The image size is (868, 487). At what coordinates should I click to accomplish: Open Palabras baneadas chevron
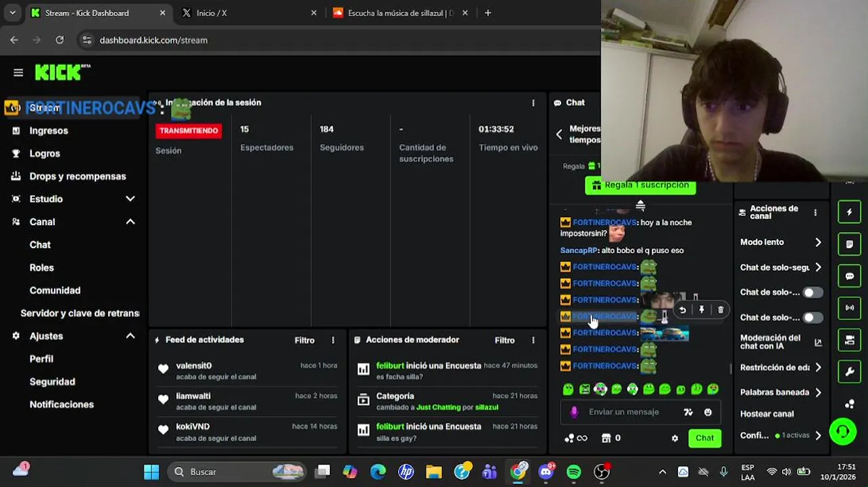[x=818, y=392]
